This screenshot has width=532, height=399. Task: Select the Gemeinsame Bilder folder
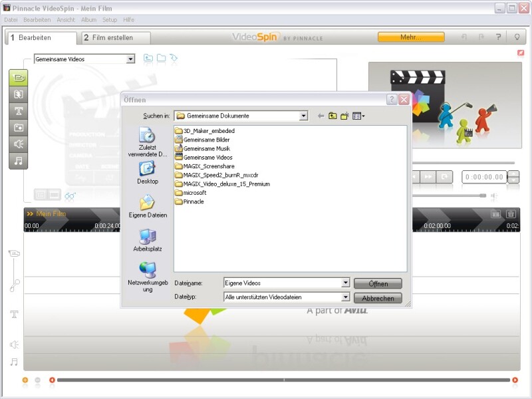pyautogui.click(x=203, y=140)
